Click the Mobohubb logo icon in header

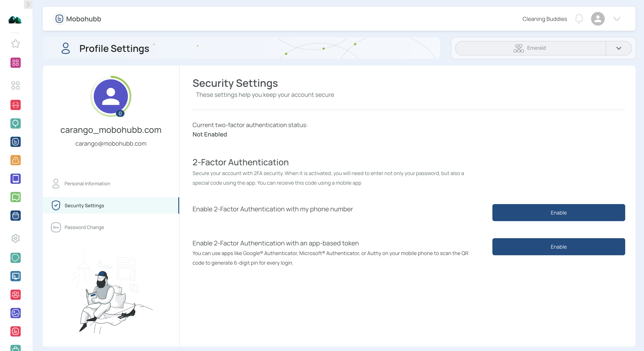[x=59, y=19]
